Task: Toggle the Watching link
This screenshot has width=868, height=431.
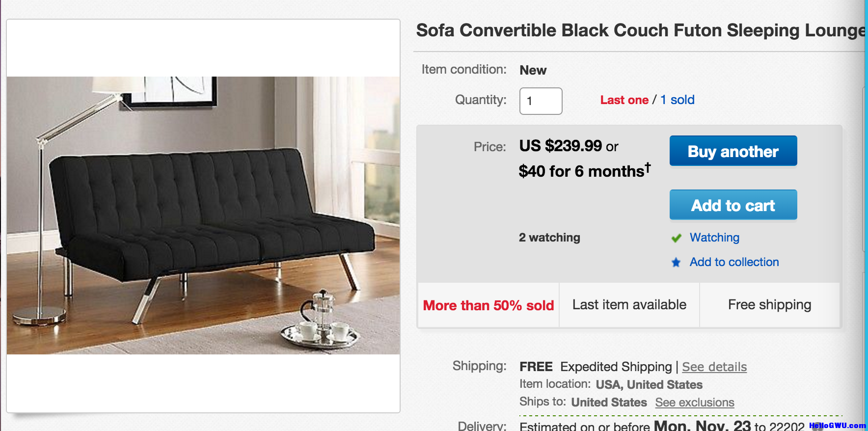Action: tap(714, 238)
